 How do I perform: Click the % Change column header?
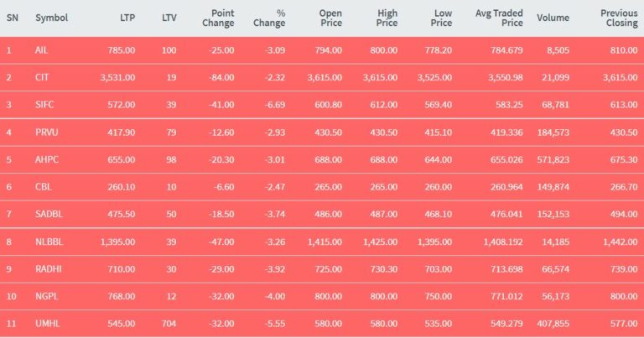269,18
